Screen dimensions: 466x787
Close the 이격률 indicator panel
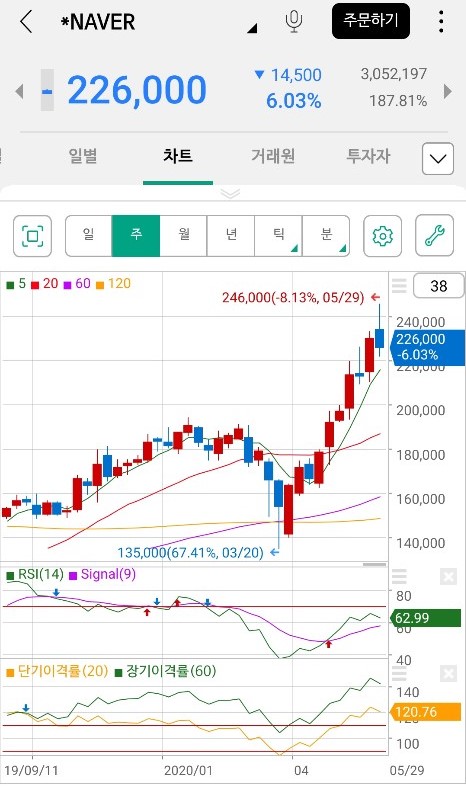tap(448, 674)
